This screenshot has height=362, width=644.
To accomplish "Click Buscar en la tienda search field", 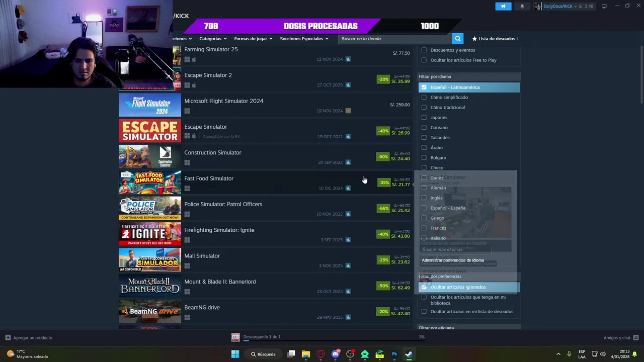I will pyautogui.click(x=395, y=39).
